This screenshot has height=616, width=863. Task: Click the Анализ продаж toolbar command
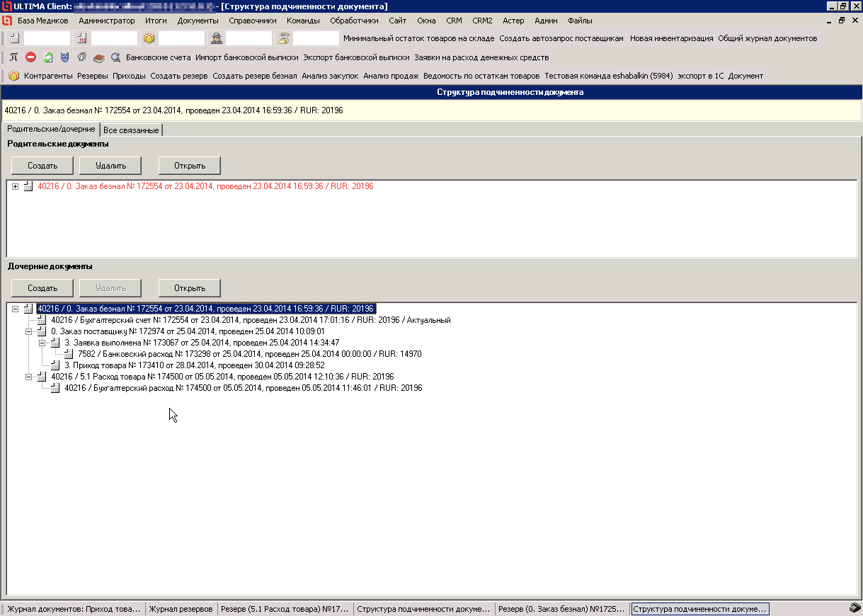[x=391, y=76]
